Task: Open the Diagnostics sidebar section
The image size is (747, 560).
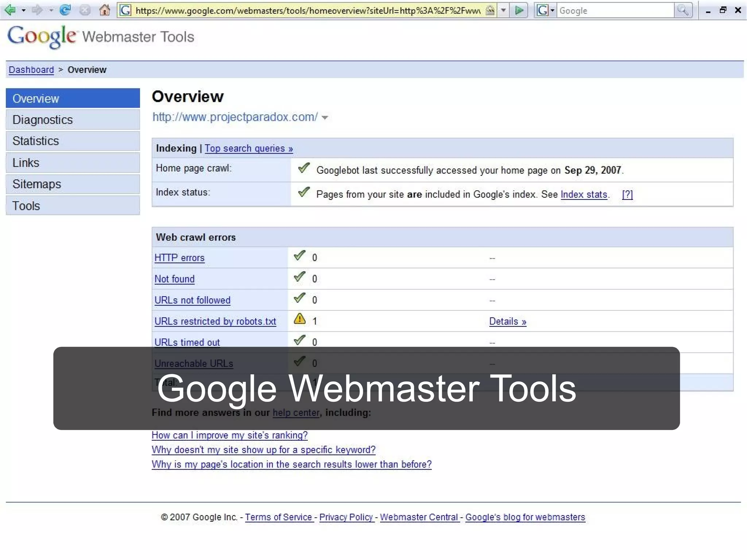Action: point(73,120)
